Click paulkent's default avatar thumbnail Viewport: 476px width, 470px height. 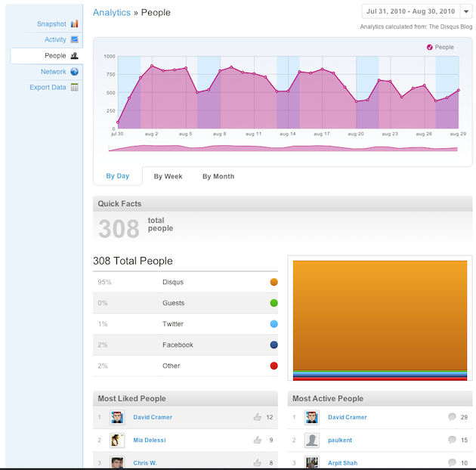click(x=312, y=440)
